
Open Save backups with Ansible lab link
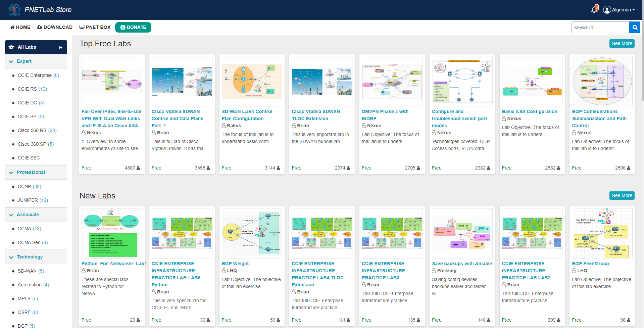(x=462, y=264)
